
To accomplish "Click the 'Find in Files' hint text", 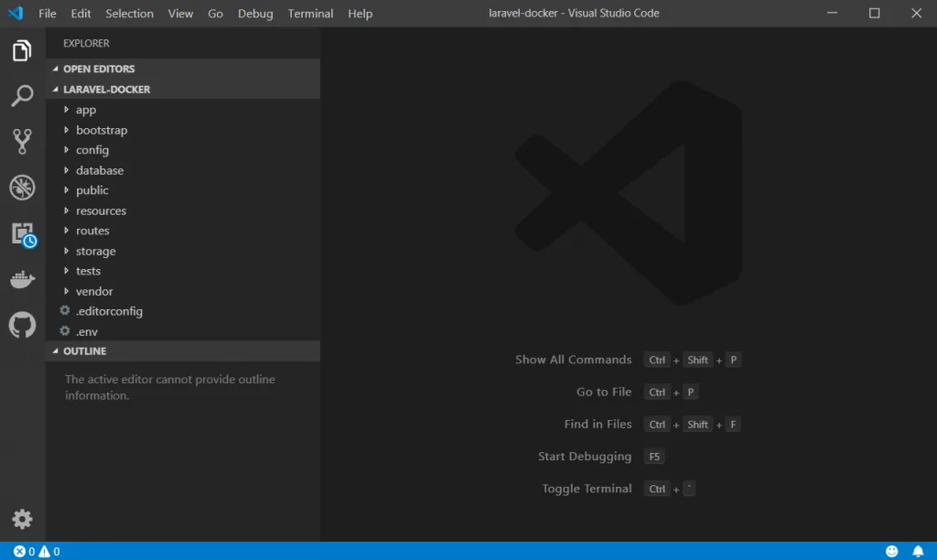I will (598, 424).
